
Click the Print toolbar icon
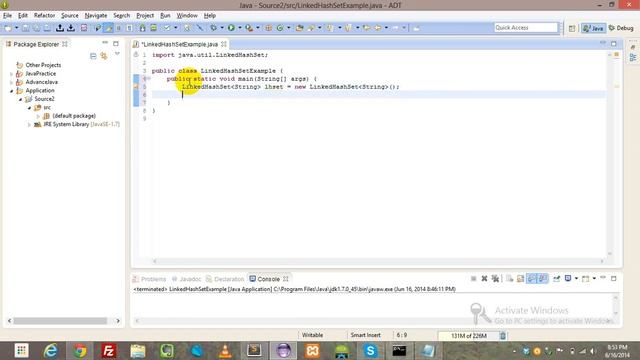[47, 28]
